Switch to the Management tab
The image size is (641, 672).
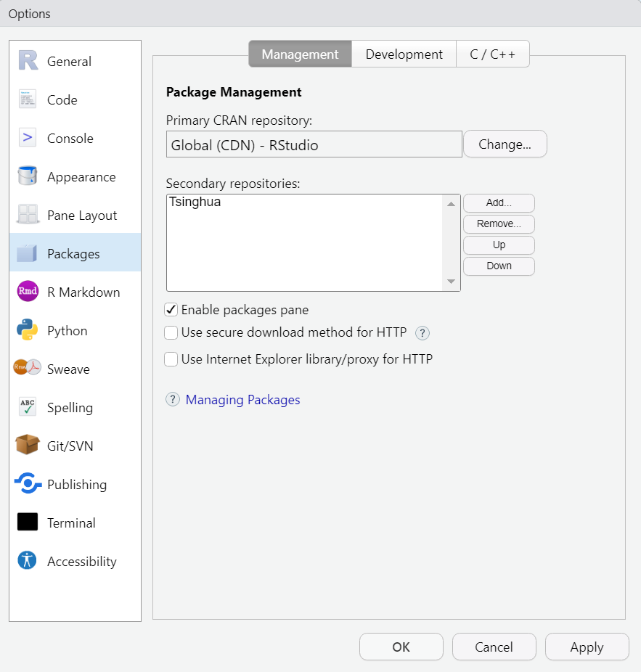[x=300, y=54]
